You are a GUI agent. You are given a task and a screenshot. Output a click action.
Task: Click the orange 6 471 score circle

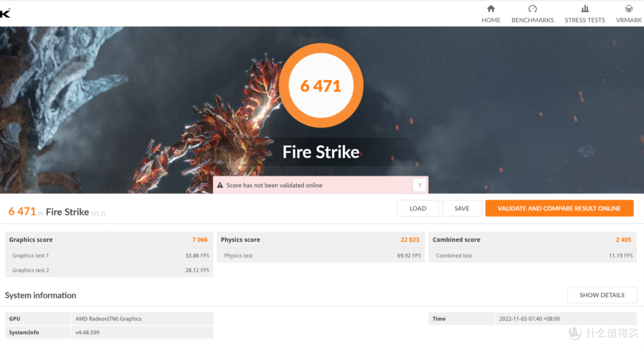(x=321, y=86)
